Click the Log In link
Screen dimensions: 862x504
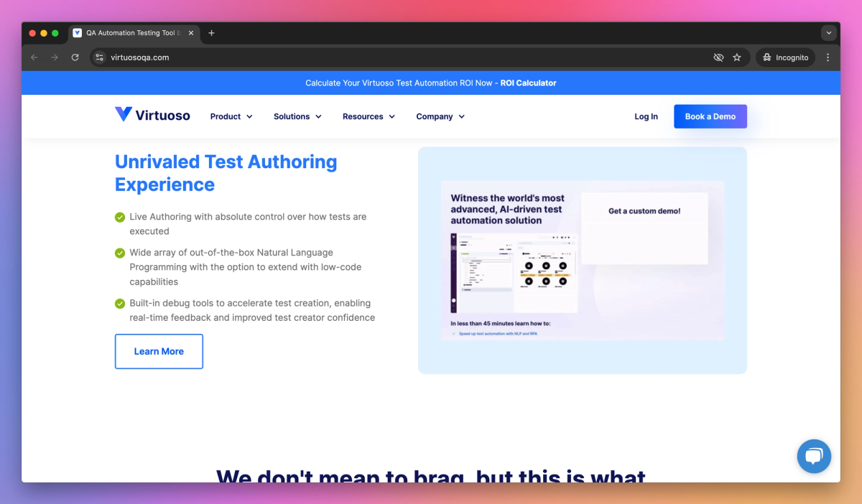click(646, 116)
